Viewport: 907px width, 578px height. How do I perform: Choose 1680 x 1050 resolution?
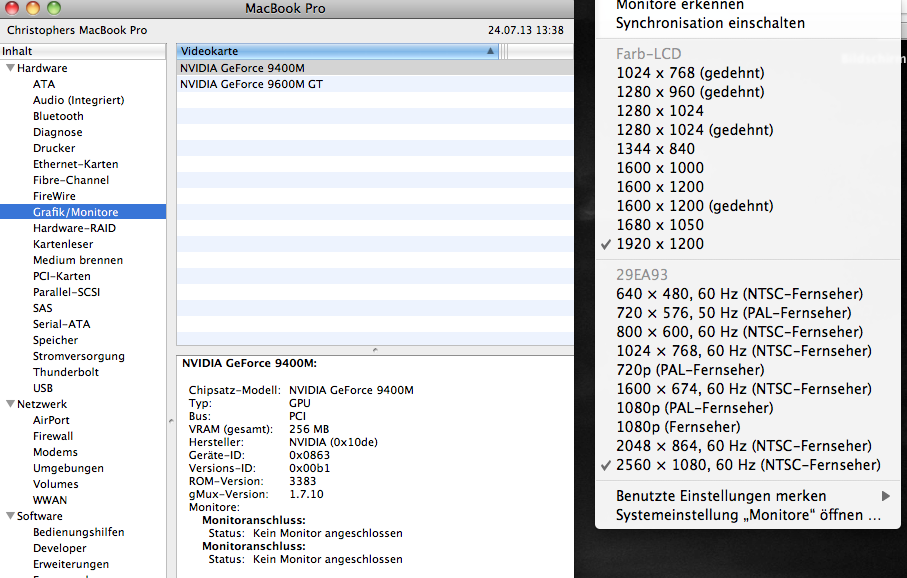(660, 225)
